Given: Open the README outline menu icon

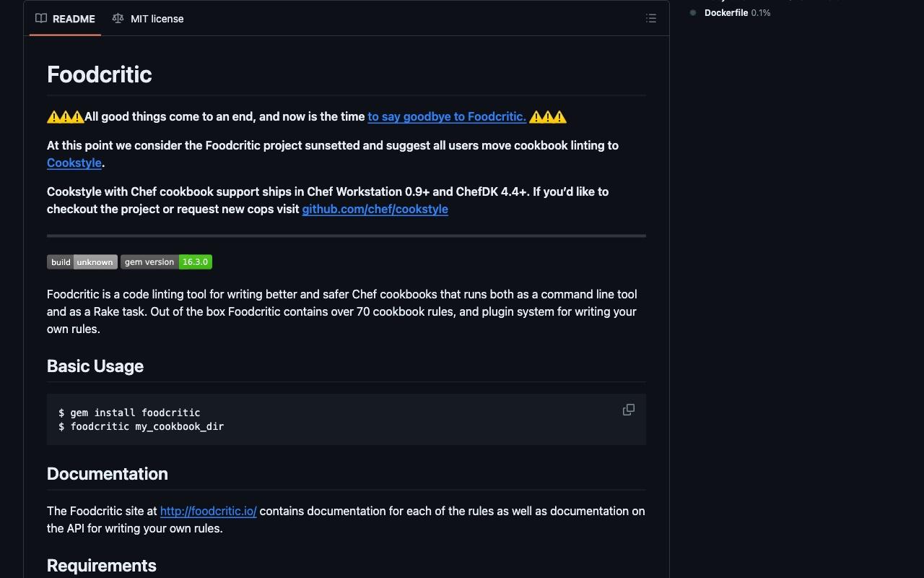Looking at the screenshot, I should coord(651,19).
